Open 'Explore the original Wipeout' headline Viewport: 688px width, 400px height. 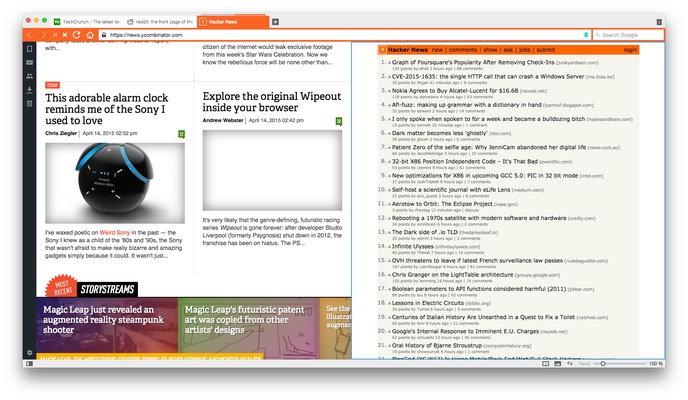click(x=272, y=102)
